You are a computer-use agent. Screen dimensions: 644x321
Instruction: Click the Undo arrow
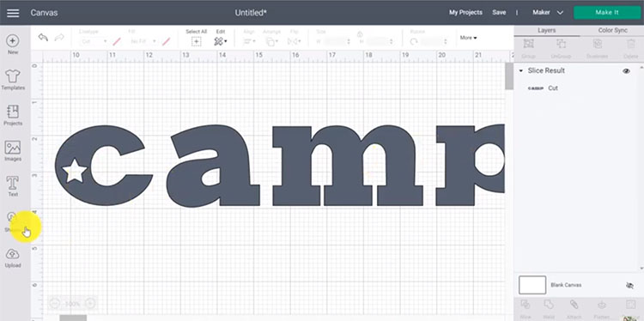pyautogui.click(x=43, y=38)
